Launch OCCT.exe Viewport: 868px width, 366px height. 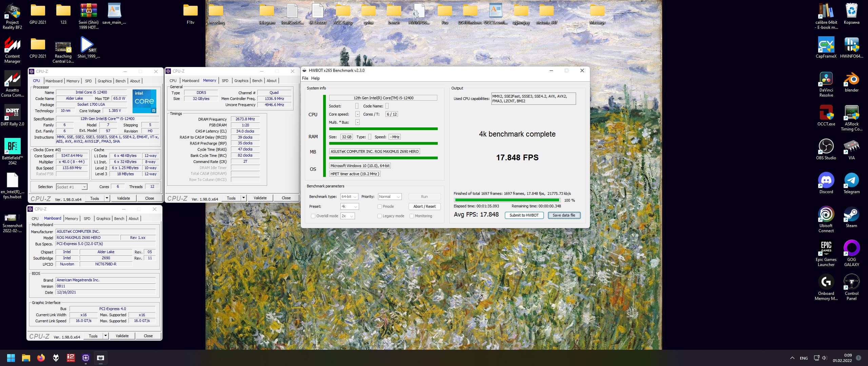[826, 116]
